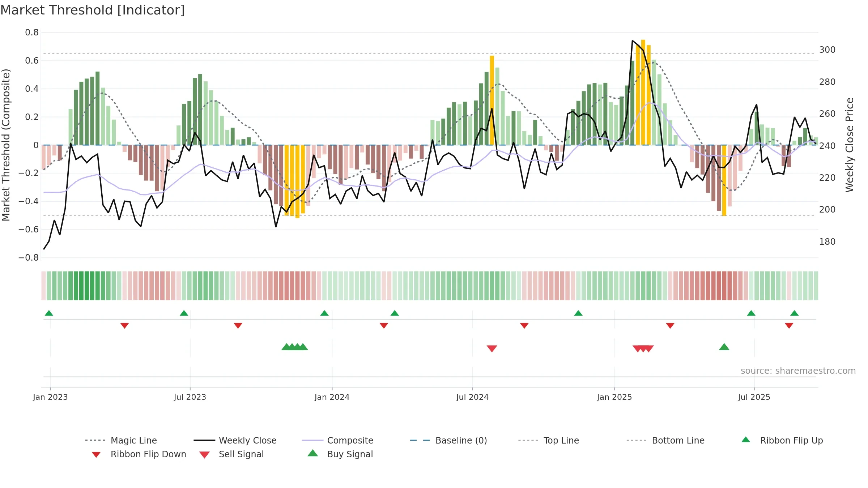This screenshot has width=868, height=488.
Task: Toggle the Top Line legend entry
Action: 549,440
